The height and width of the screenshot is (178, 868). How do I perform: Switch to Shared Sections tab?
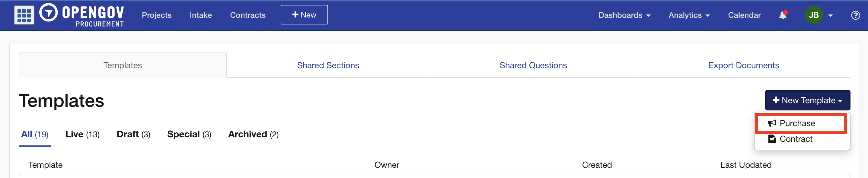[328, 65]
